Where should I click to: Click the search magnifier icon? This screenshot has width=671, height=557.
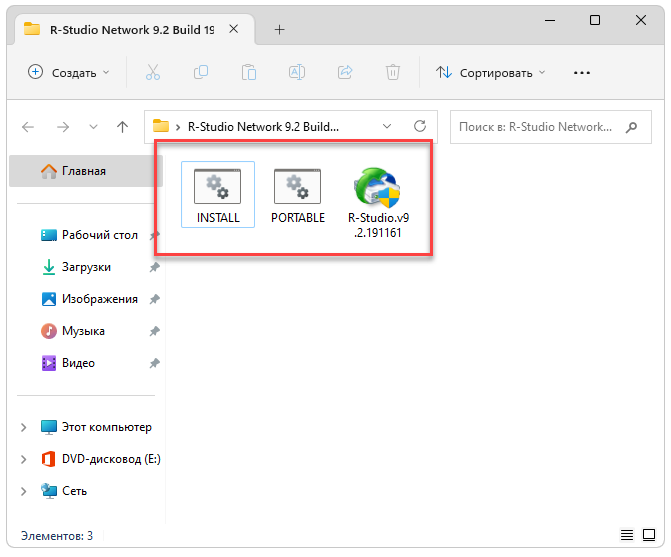(631, 127)
